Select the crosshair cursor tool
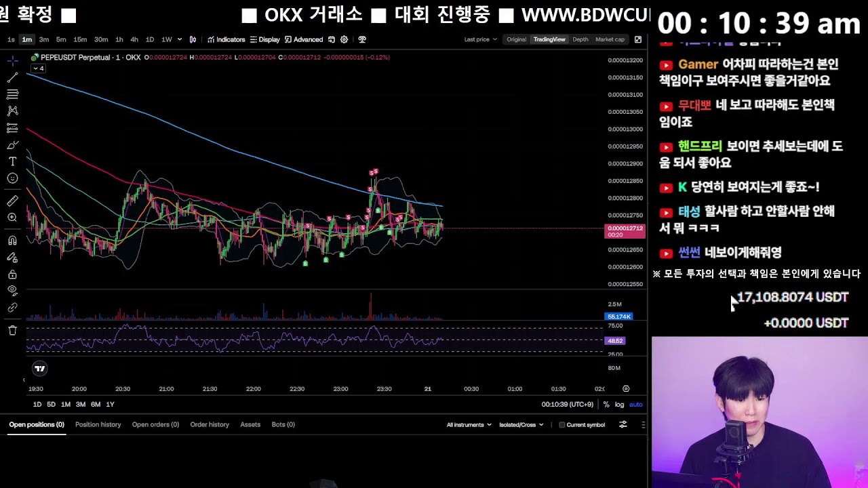This screenshot has height=488, width=868. [x=12, y=61]
